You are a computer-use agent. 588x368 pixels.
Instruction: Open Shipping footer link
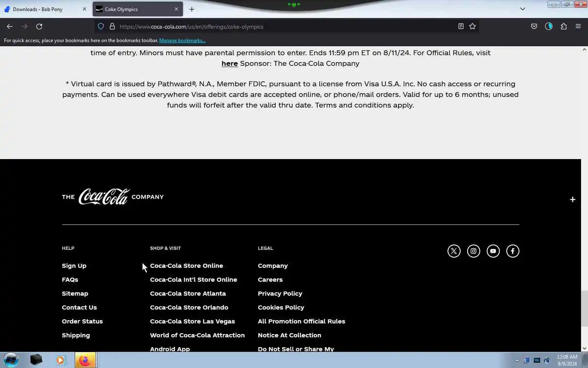point(76,335)
